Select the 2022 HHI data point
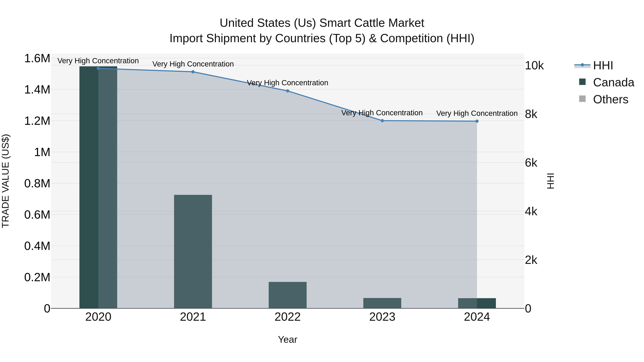 pyautogui.click(x=287, y=91)
